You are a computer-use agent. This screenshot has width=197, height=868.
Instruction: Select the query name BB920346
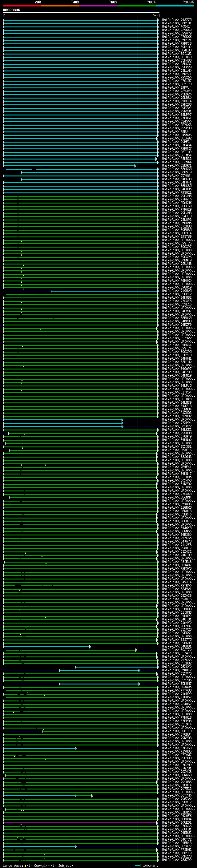click(11, 10)
